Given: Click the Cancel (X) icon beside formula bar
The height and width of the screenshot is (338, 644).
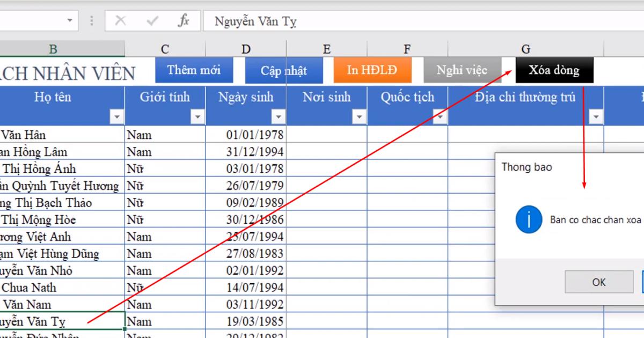Looking at the screenshot, I should tap(121, 21).
